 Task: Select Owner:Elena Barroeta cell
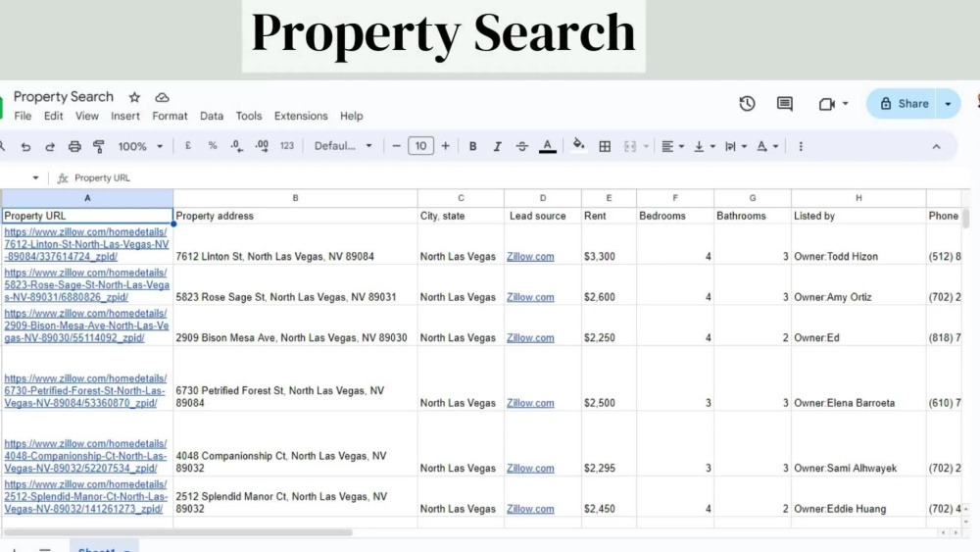[858, 378]
